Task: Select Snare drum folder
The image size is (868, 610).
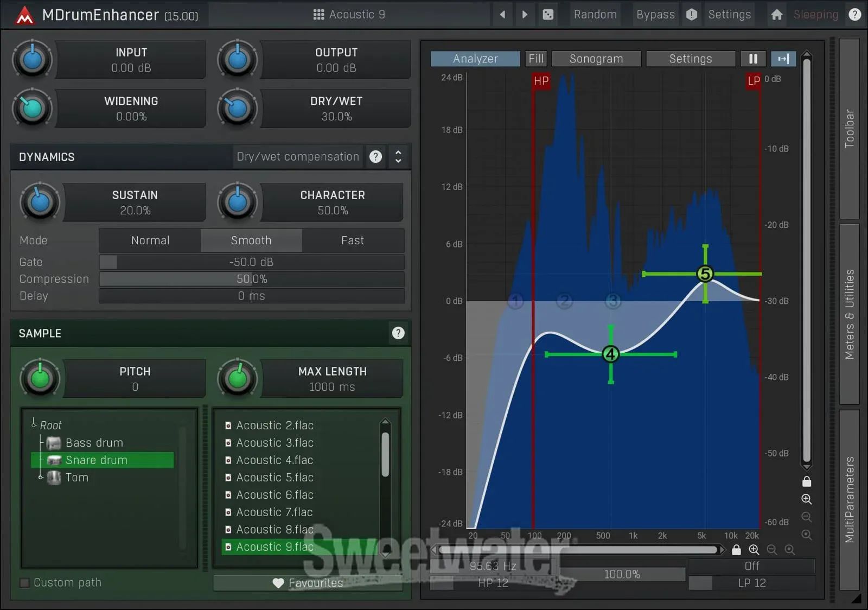Action: point(103,460)
